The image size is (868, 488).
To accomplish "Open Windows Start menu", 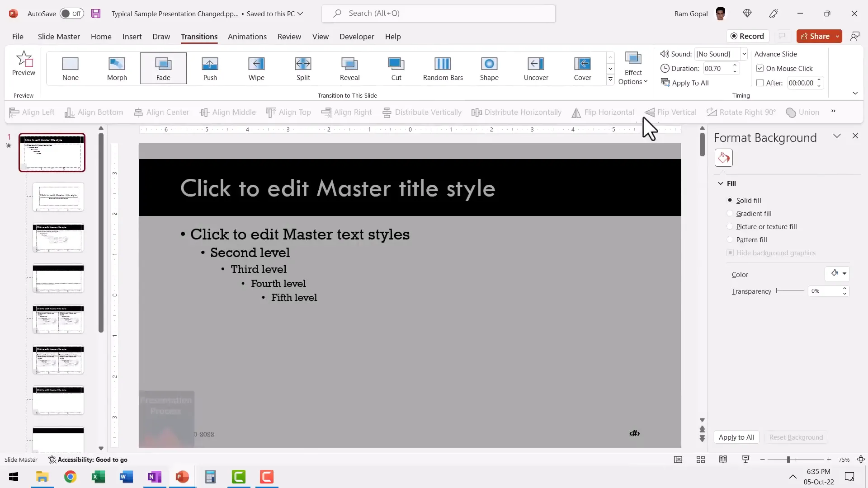I will pyautogui.click(x=14, y=477).
